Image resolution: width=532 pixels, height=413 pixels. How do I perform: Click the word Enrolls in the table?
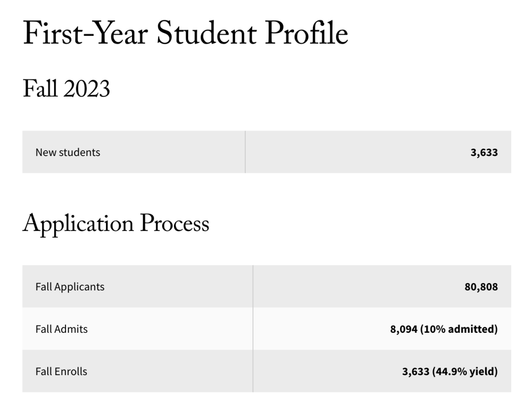(x=71, y=371)
